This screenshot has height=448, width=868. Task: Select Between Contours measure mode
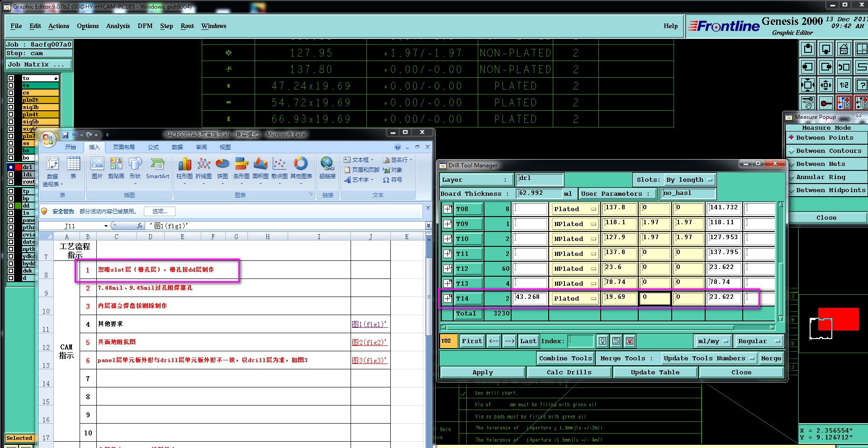pos(826,151)
